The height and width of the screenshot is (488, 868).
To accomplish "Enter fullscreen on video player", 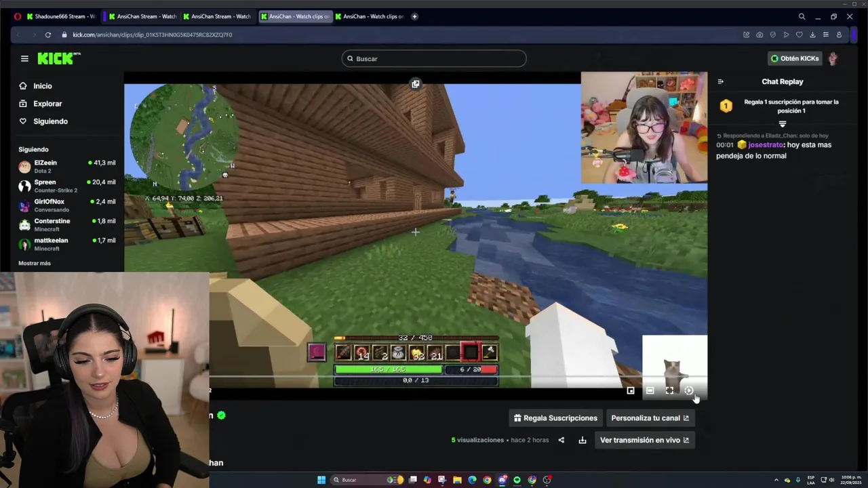I will 669,390.
